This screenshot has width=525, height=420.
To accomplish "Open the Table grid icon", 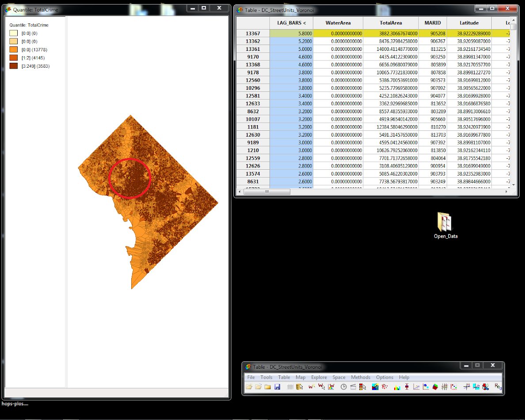I will pyautogui.click(x=290, y=387).
